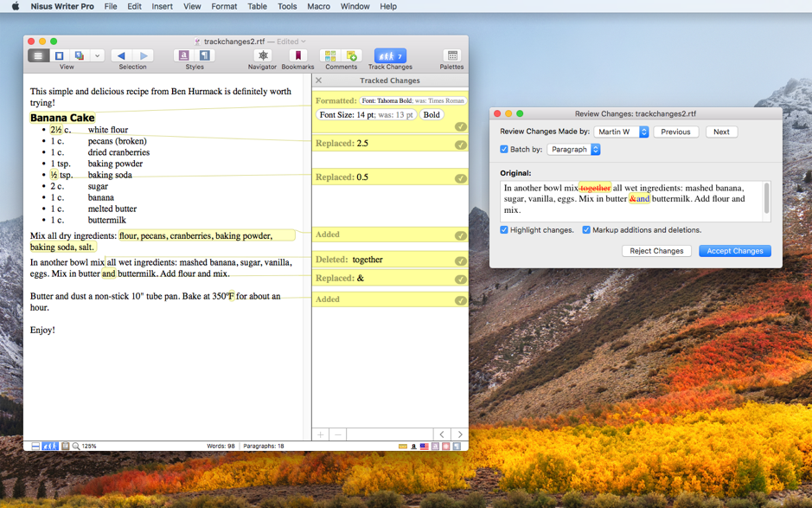This screenshot has width=812, height=508.
Task: Go to previous selection with left arrow
Action: (121, 55)
